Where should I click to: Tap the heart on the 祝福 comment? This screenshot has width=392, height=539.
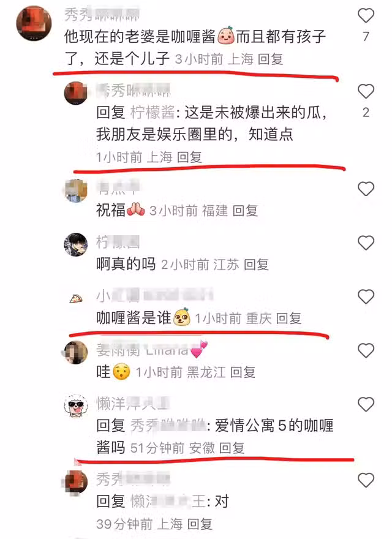[x=366, y=189]
